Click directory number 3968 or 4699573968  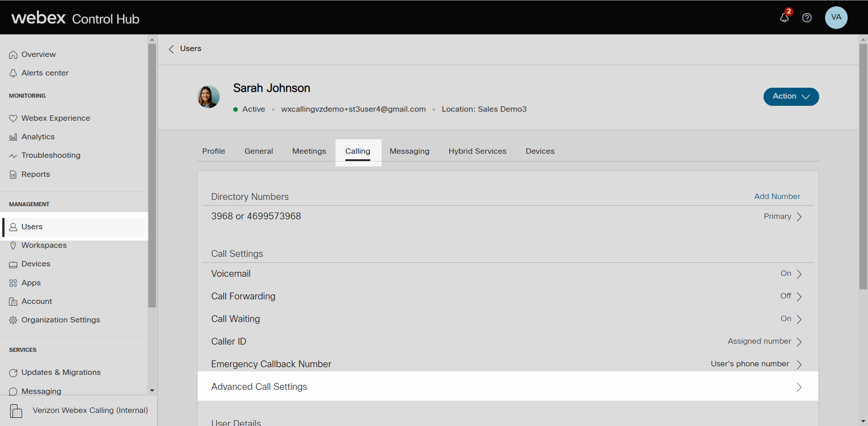(256, 216)
